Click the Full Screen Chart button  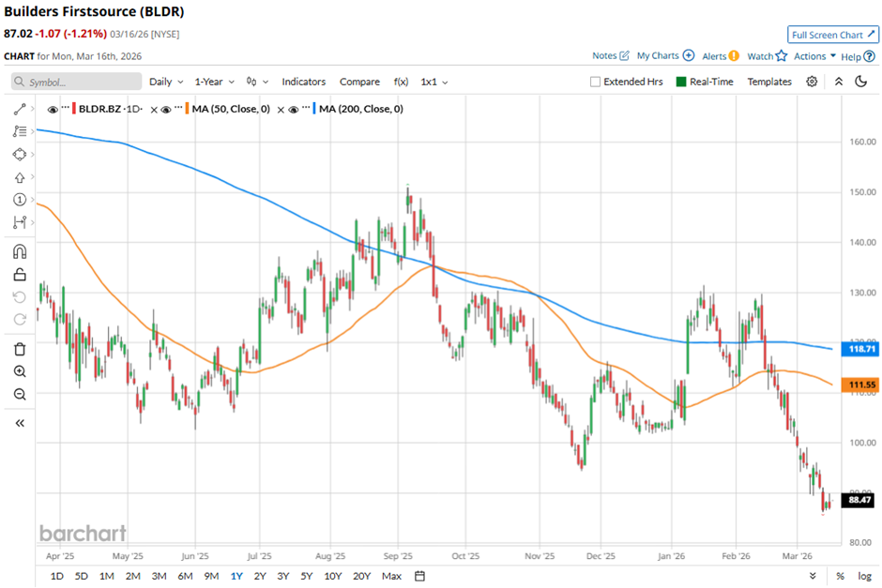point(832,35)
